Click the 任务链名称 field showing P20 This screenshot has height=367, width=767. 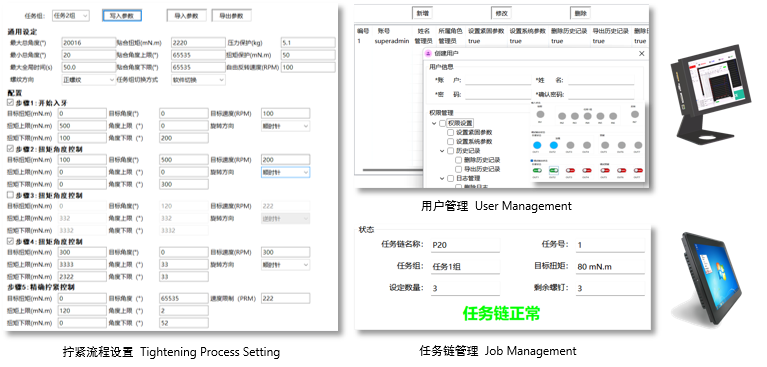[x=465, y=245]
